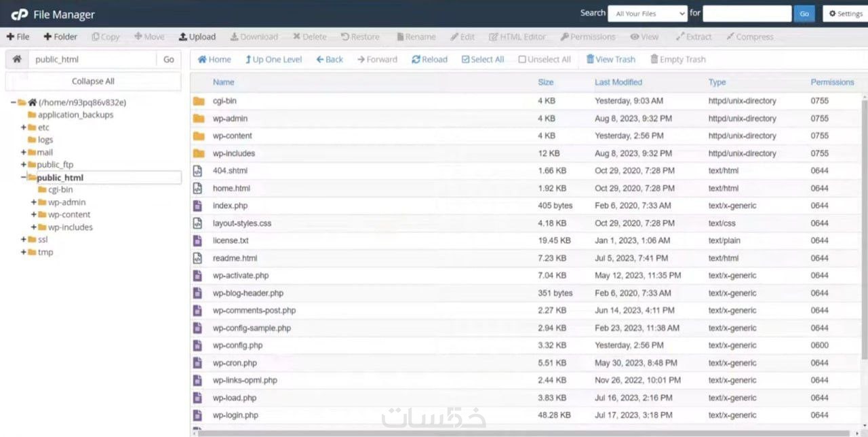
Task: Go Up One Level
Action: (x=273, y=60)
